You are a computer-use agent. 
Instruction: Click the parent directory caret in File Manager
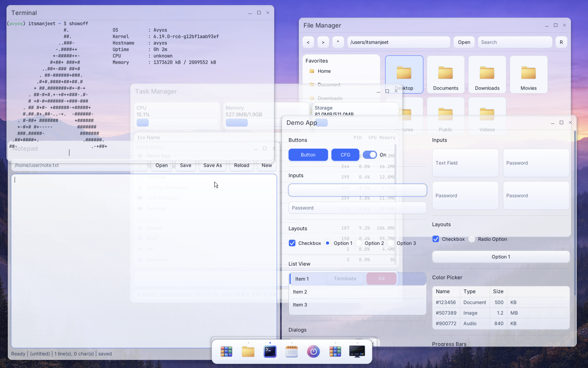coord(338,42)
